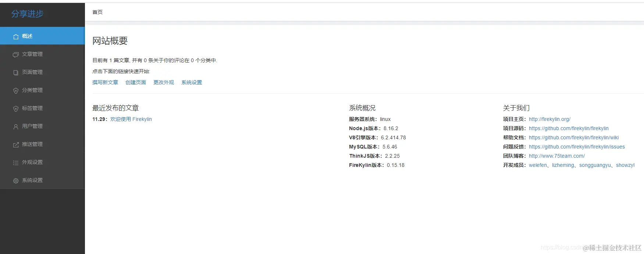Open 用户管理 menu label

32,126
